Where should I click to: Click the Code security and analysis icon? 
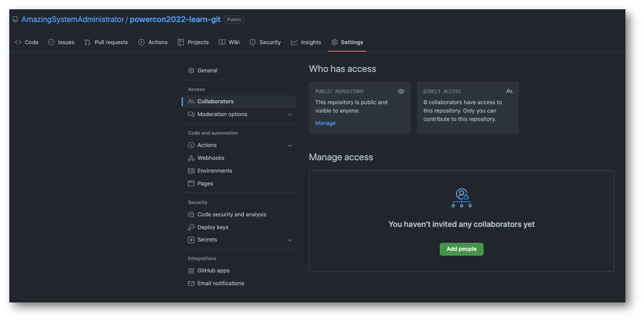point(191,215)
